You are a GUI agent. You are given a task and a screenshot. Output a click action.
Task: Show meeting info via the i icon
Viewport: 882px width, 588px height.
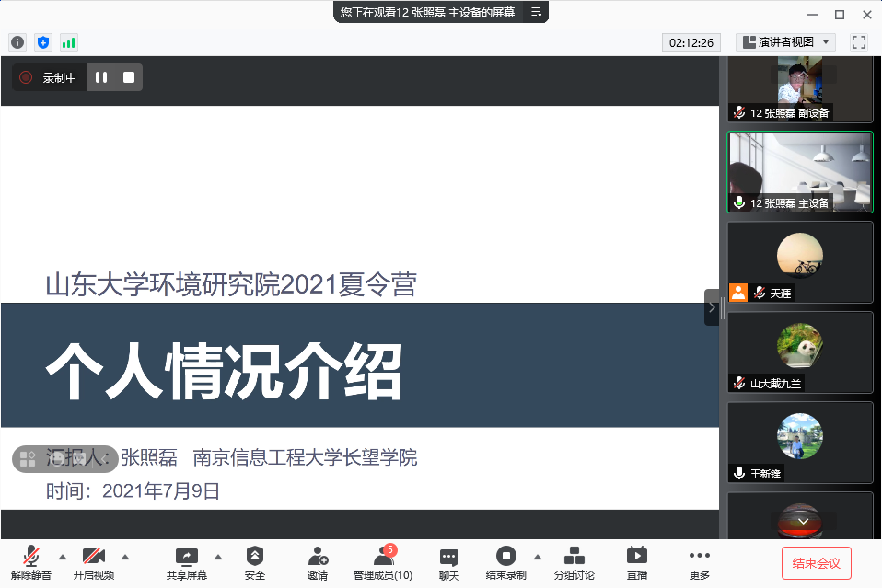click(17, 42)
